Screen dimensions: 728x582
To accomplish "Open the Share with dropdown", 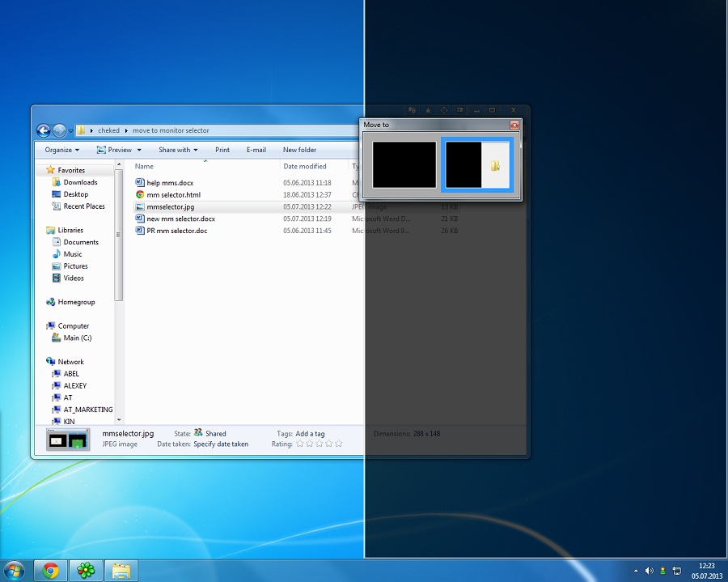I will click(178, 150).
